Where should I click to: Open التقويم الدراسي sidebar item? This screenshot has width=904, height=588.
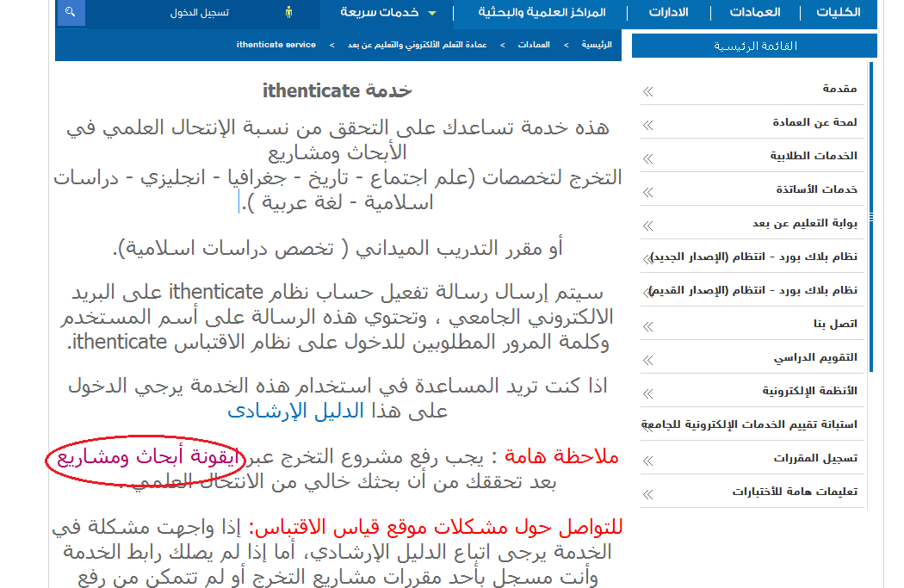815,357
